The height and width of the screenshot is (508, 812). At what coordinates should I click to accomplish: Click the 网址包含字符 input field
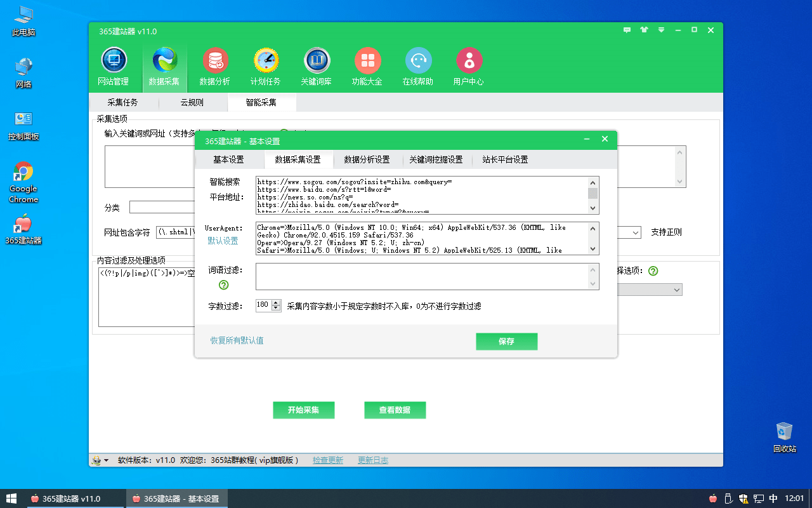(x=175, y=232)
